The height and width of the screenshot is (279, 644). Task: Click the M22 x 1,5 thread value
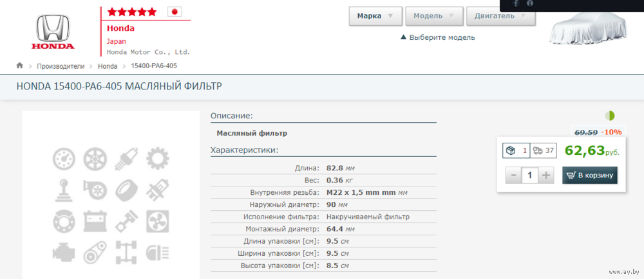(x=367, y=193)
